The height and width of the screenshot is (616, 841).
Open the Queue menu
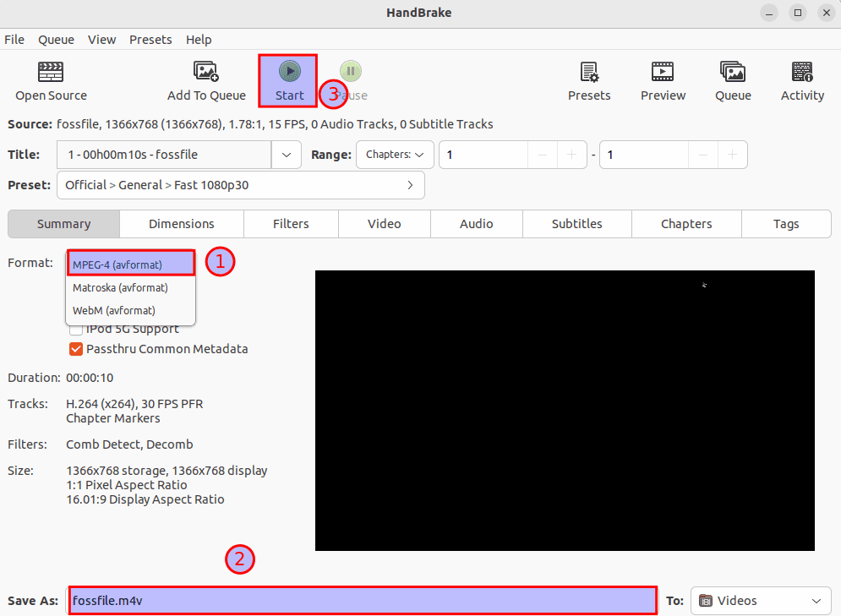[x=56, y=40]
